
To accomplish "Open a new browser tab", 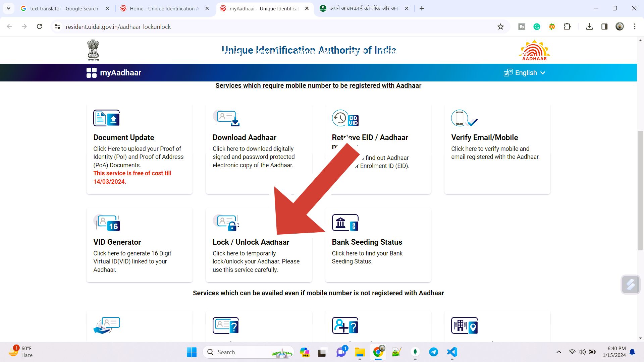I will 422,8.
